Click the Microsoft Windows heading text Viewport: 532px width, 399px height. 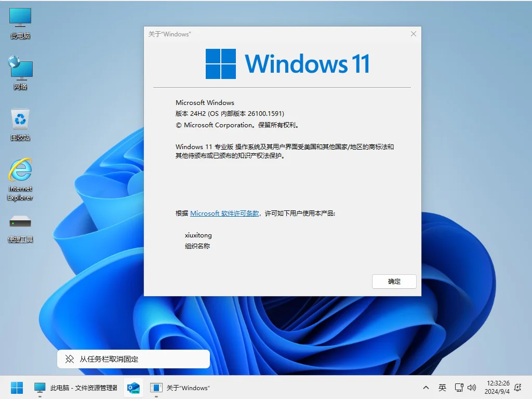205,102
